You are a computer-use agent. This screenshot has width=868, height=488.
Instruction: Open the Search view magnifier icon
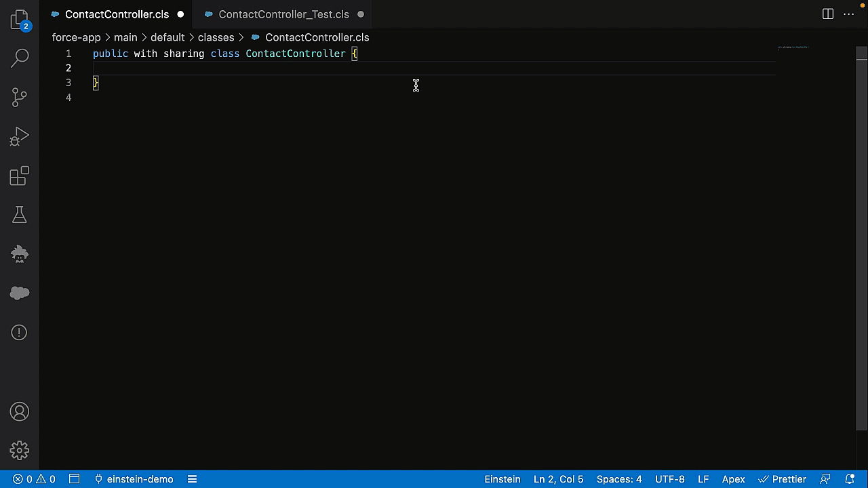coord(20,58)
